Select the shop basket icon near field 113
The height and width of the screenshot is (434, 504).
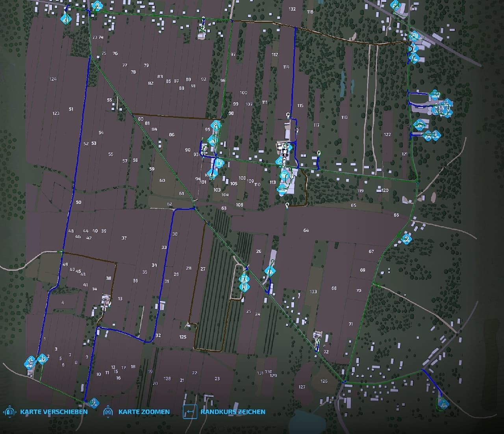284,175
